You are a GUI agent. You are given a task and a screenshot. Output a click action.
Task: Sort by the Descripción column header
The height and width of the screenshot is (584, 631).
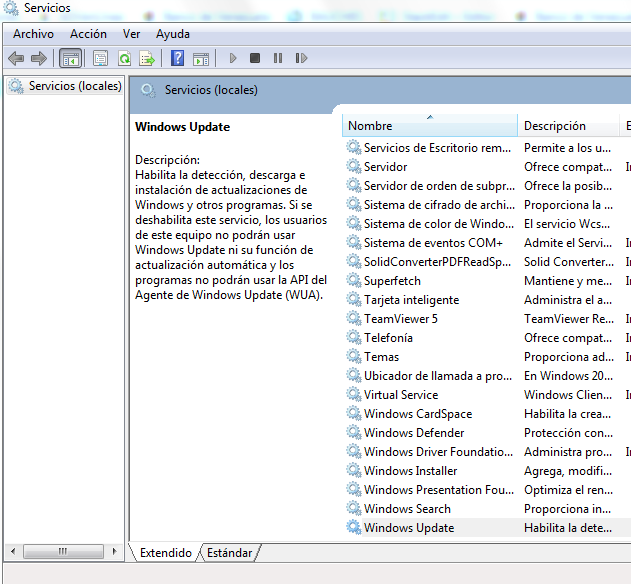pyautogui.click(x=568, y=126)
